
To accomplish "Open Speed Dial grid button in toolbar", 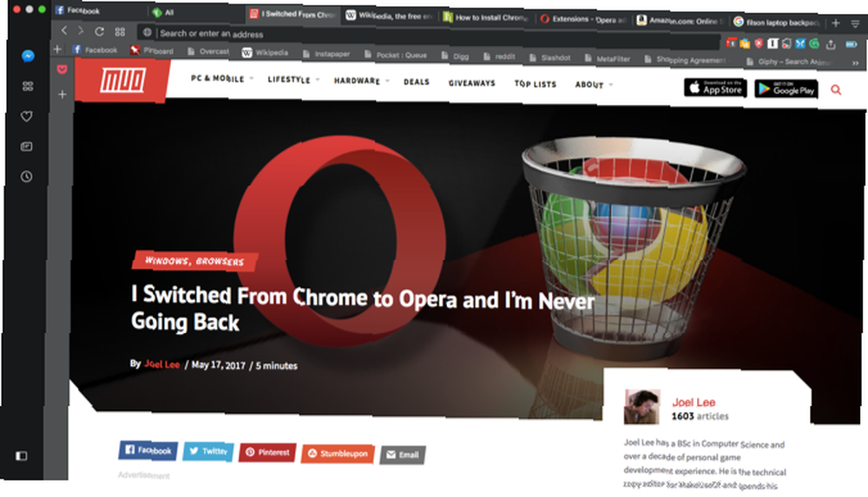I will tap(120, 32).
